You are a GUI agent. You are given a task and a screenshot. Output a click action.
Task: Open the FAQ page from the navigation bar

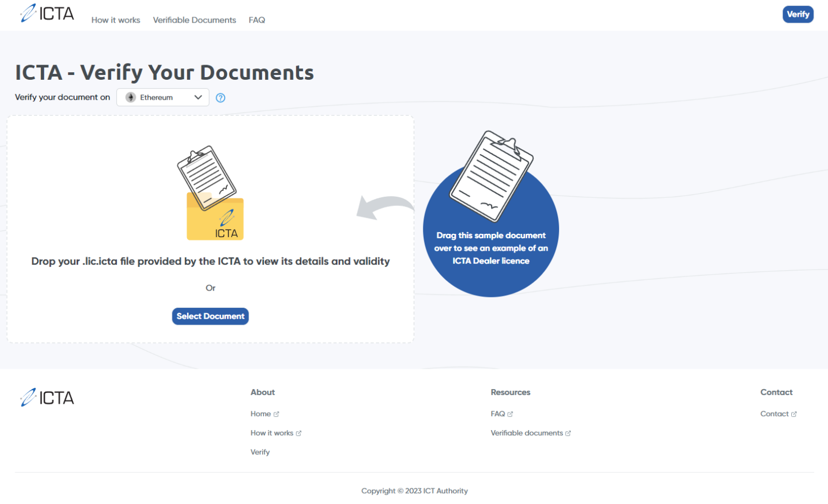tap(257, 20)
